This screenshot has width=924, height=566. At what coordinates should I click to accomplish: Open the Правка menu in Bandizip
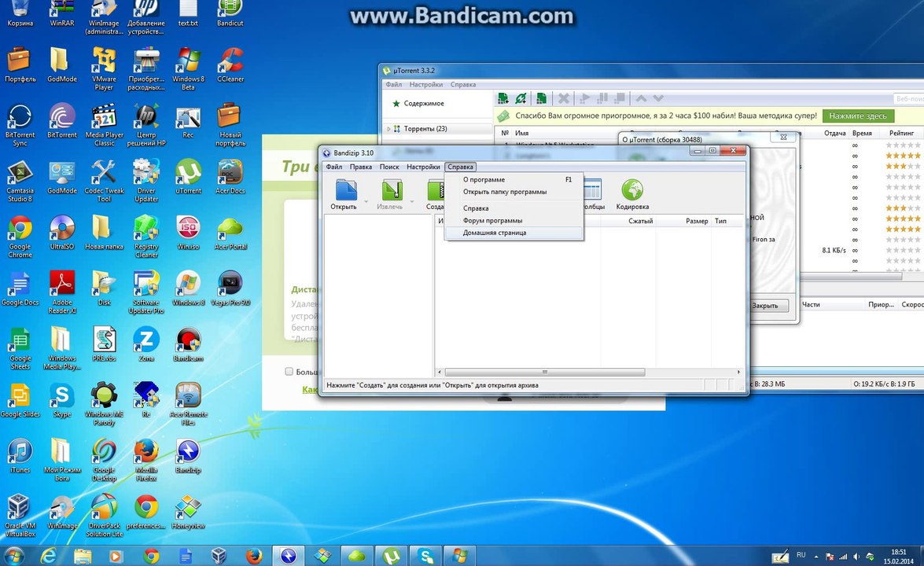(361, 167)
